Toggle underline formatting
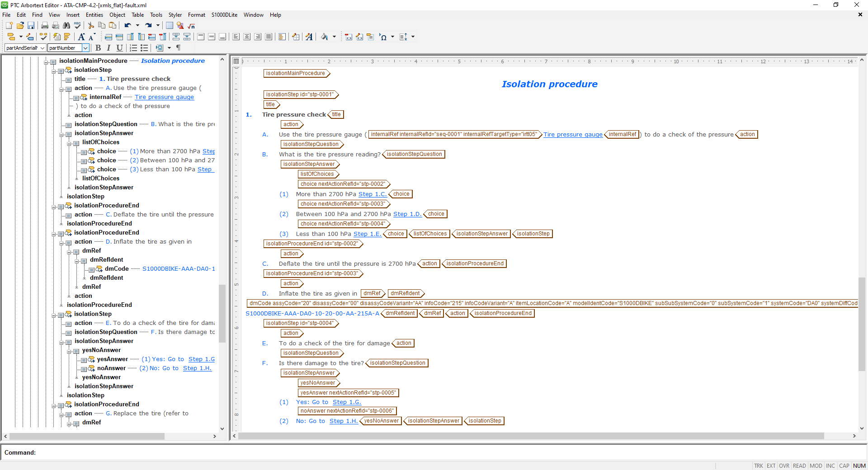 (119, 48)
